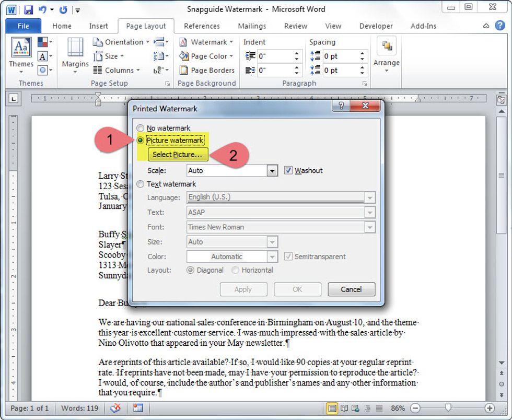The height and width of the screenshot is (420, 512).
Task: Click the zoom slider handle
Action: click(x=449, y=408)
